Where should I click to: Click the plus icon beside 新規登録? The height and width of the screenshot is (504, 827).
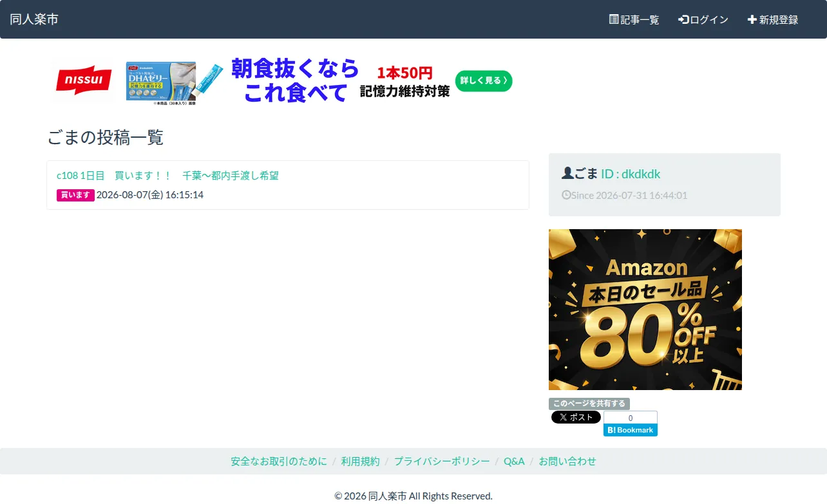tap(752, 19)
